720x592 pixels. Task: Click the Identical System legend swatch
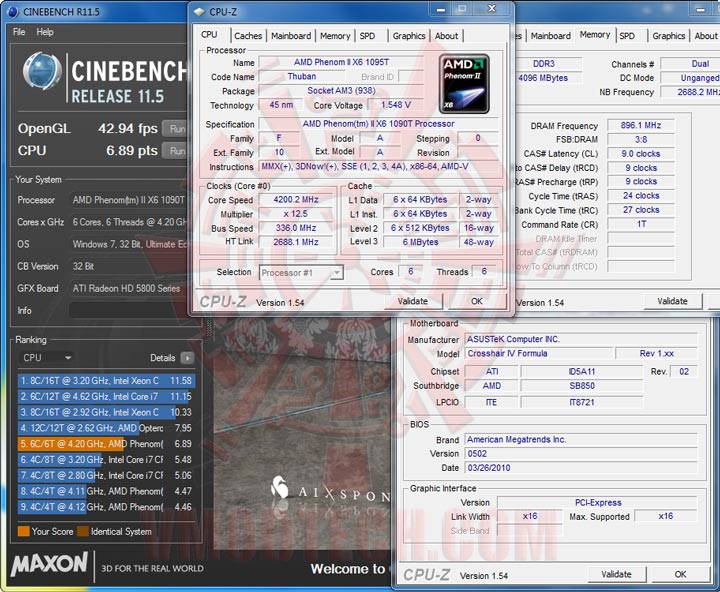(x=83, y=531)
